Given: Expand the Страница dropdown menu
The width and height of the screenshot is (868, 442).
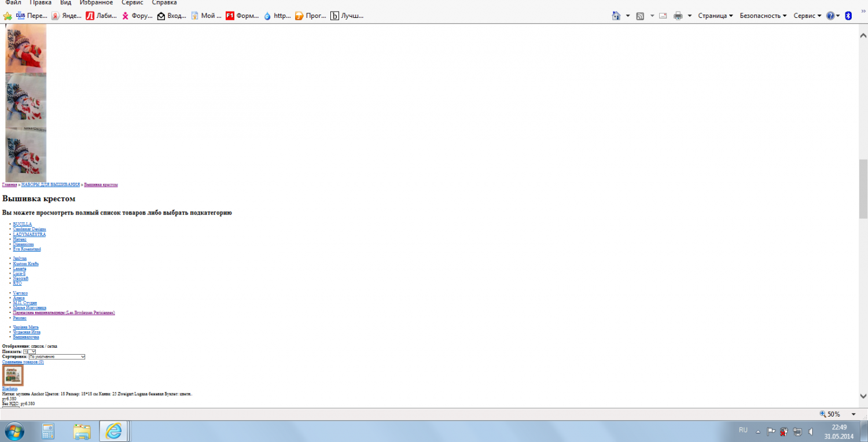Looking at the screenshot, I should click(715, 16).
